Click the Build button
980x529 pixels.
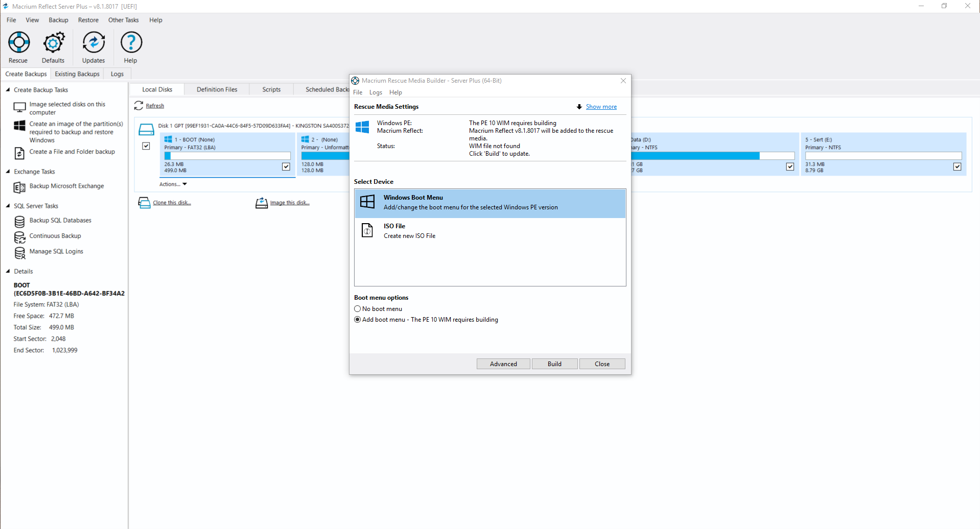pyautogui.click(x=554, y=364)
